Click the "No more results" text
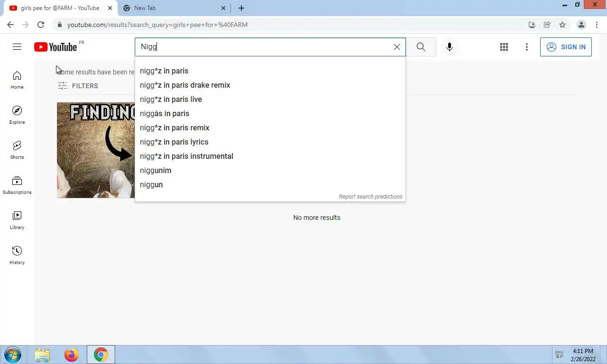This screenshot has width=607, height=364. [317, 218]
